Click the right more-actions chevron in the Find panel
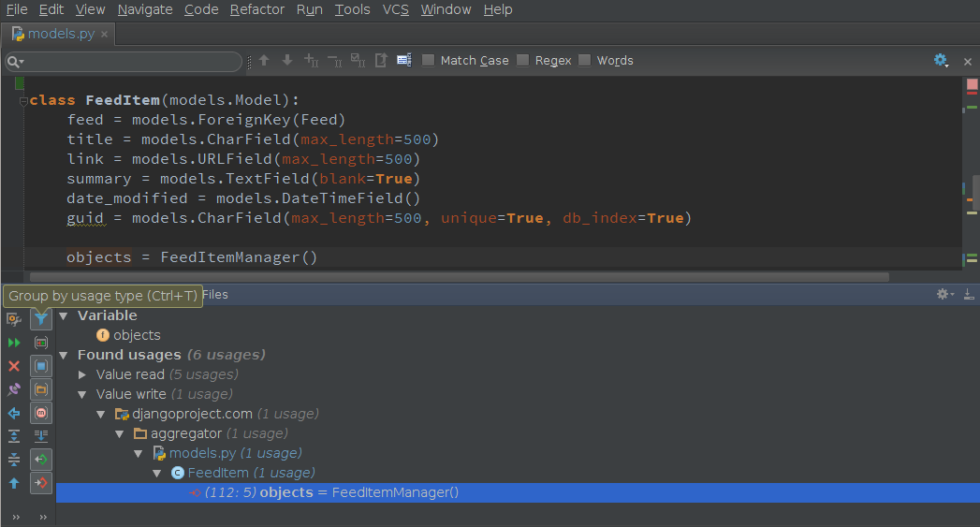Viewport: 980px width, 527px height. click(43, 517)
